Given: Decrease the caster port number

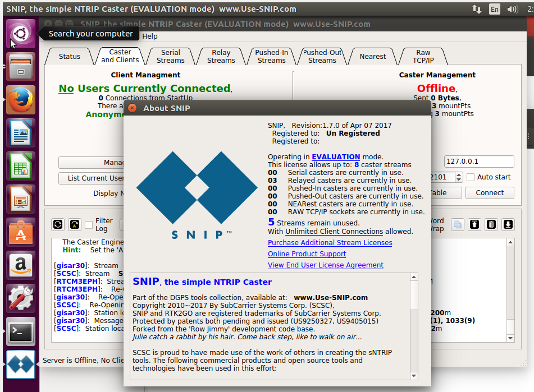Looking at the screenshot, I should point(459,179).
